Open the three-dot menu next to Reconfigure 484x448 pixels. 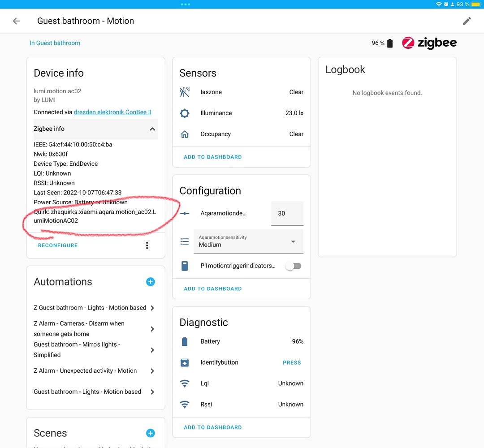(x=147, y=246)
